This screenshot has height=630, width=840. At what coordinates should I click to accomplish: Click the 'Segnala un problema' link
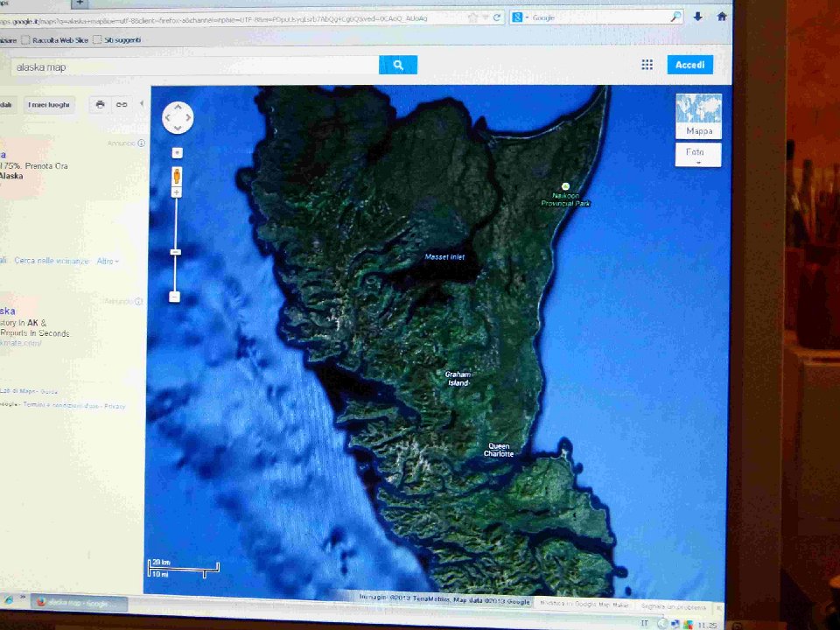[x=674, y=607]
